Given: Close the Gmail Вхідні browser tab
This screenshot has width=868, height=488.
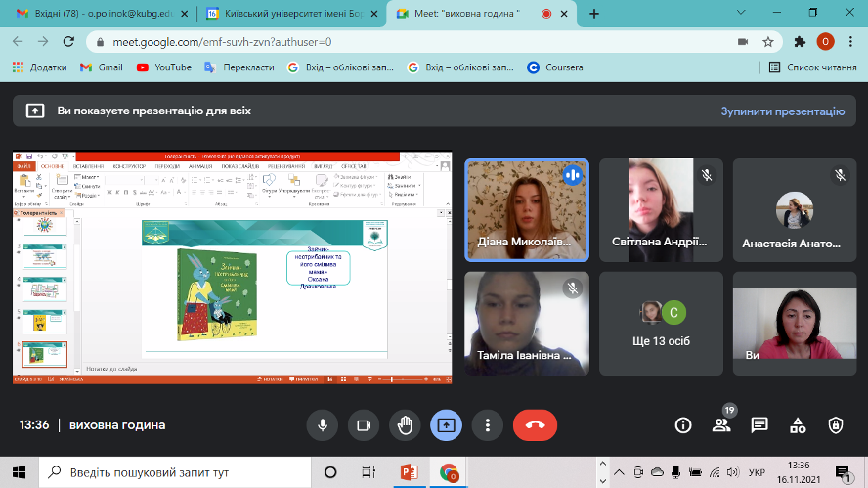Looking at the screenshot, I should point(185,14).
